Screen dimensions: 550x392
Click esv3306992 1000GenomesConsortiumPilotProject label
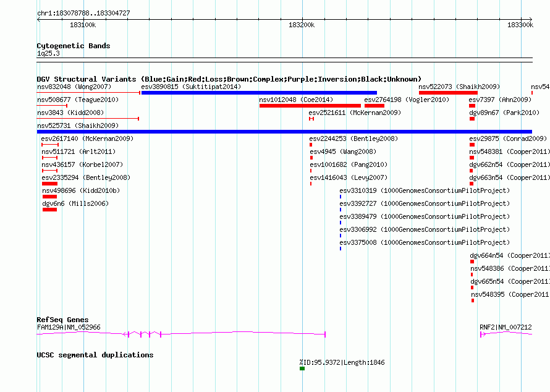tap(425, 229)
